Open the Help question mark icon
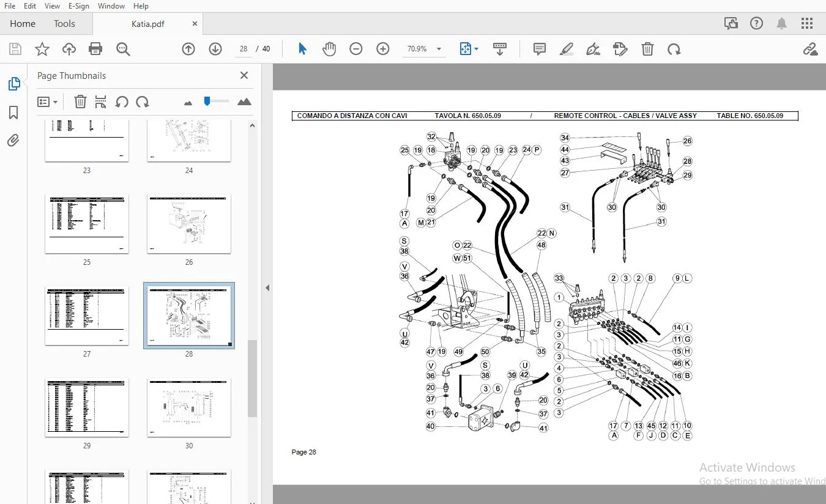 click(x=757, y=24)
